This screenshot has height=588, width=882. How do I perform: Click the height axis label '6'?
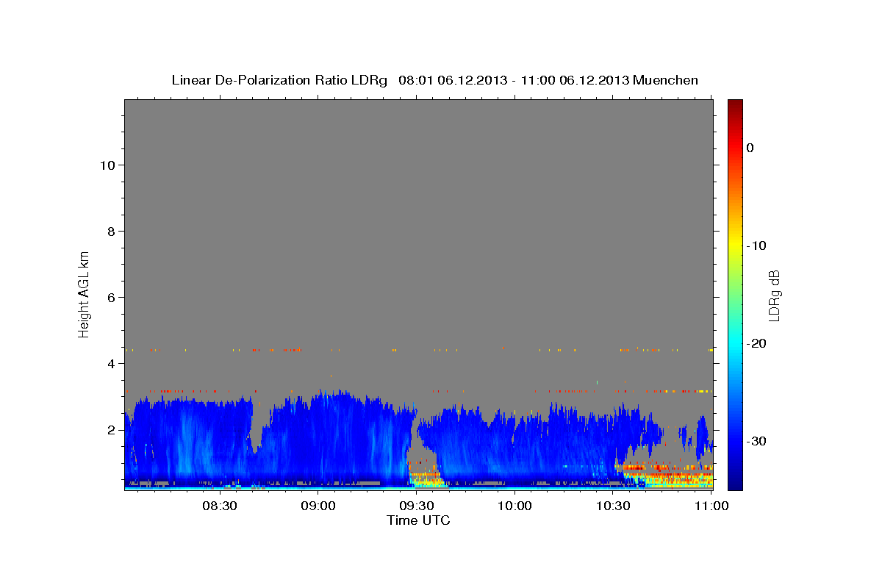point(110,297)
